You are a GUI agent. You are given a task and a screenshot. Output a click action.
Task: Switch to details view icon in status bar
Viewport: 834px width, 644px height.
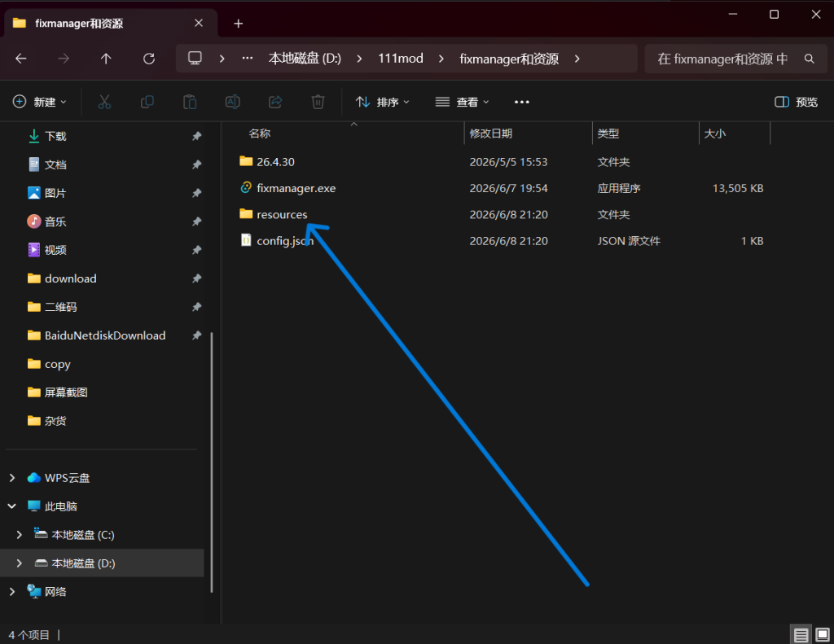tap(801, 634)
